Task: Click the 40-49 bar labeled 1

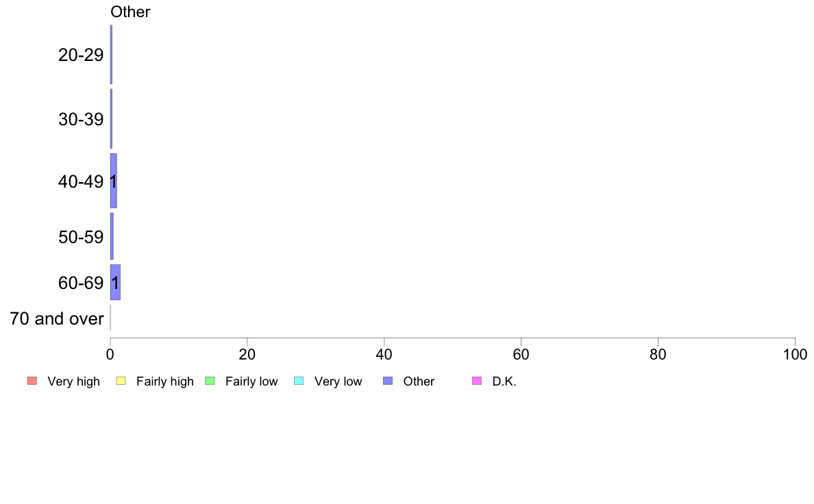Action: click(114, 181)
